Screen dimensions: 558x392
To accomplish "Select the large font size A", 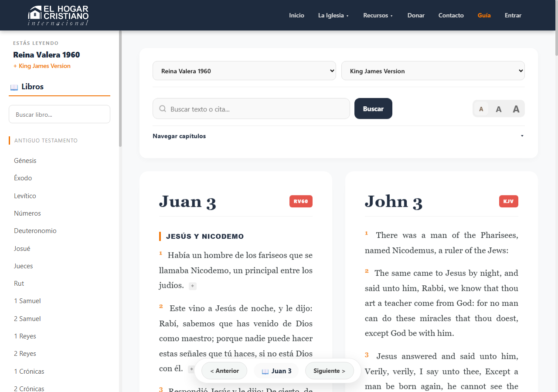I will point(516,109).
